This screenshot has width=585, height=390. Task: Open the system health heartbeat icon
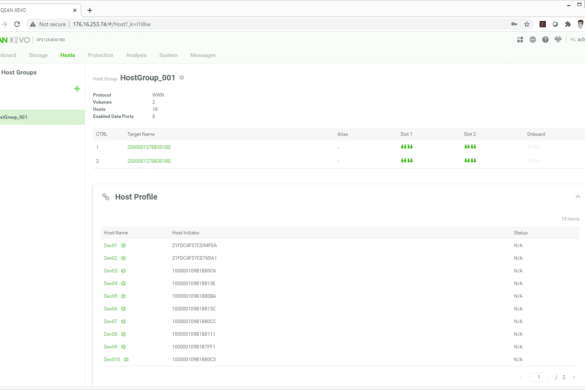558,39
